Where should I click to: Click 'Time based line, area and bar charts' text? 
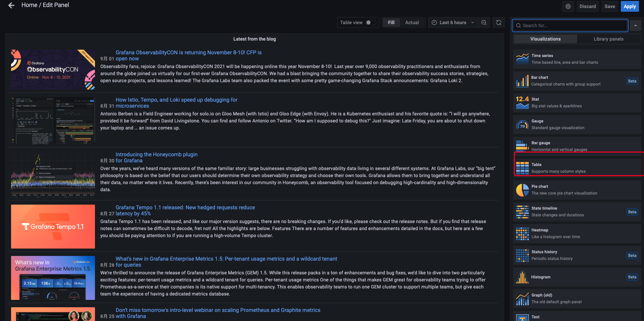(564, 62)
